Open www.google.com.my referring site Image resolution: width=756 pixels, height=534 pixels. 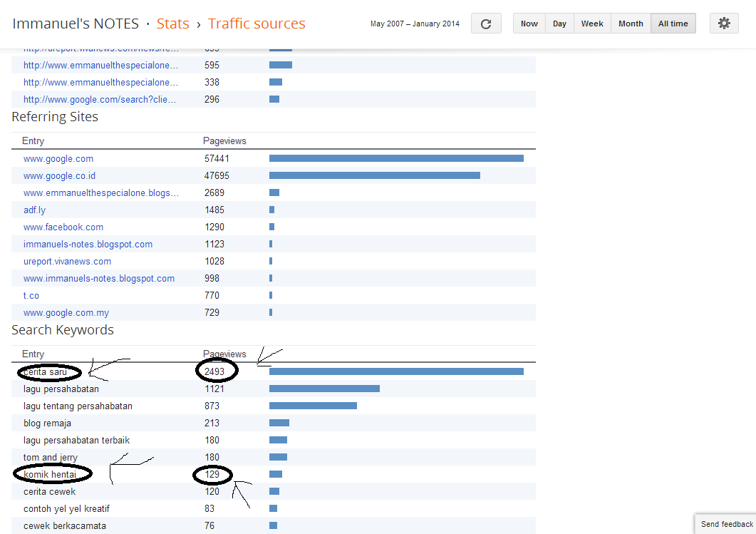pos(66,313)
